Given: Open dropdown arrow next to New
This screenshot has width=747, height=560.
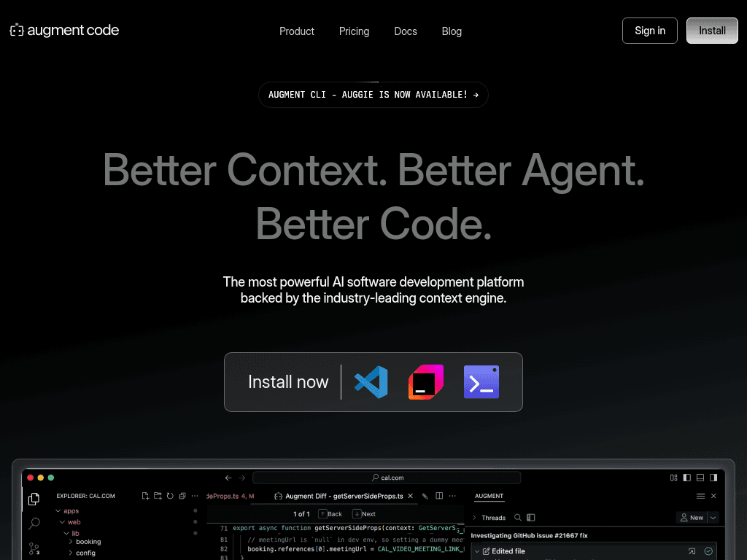Looking at the screenshot, I should (713, 518).
